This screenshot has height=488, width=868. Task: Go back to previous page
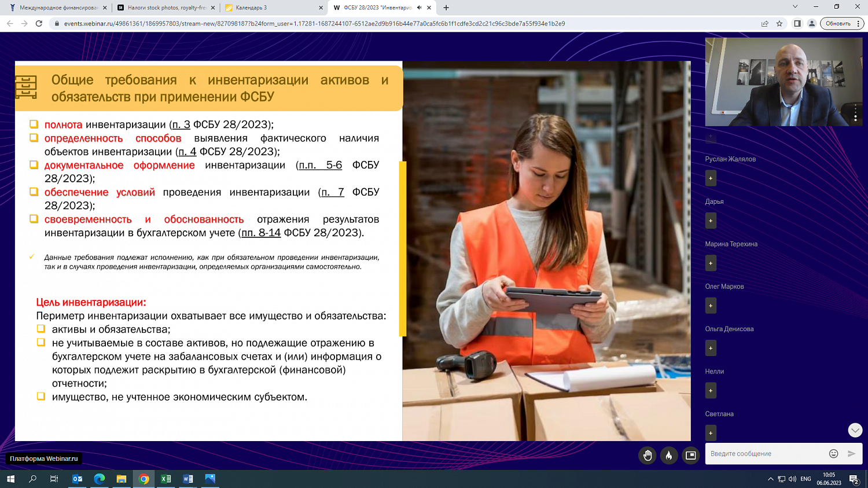point(10,24)
